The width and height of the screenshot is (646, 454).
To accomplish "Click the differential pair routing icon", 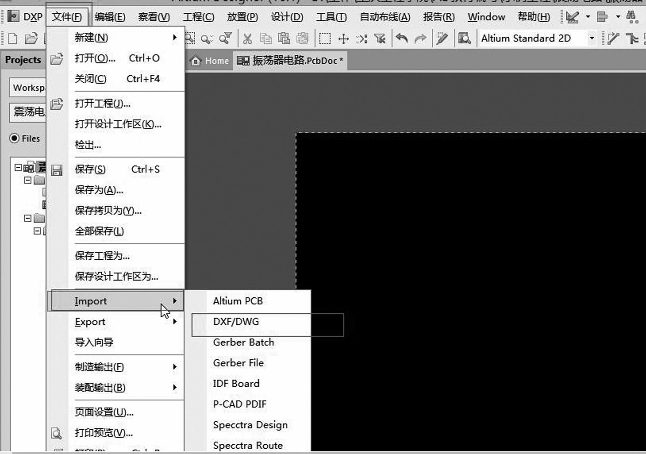I will [x=632, y=39].
